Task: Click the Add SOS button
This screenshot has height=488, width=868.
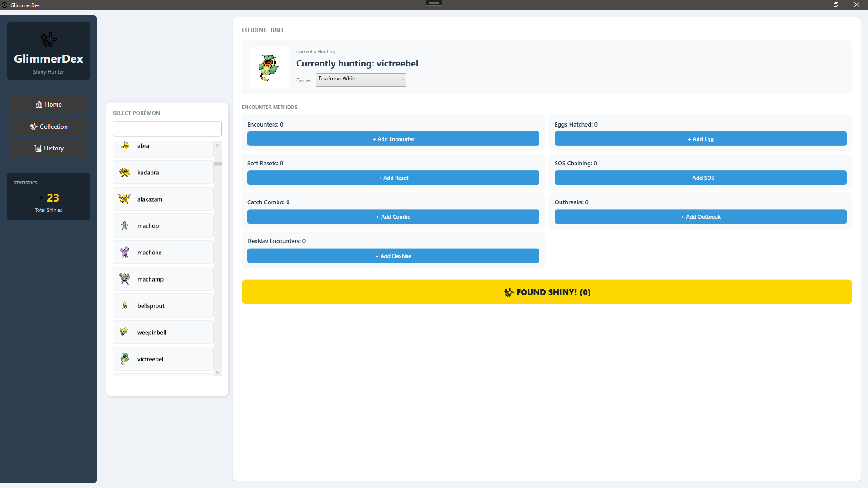Action: click(x=700, y=178)
